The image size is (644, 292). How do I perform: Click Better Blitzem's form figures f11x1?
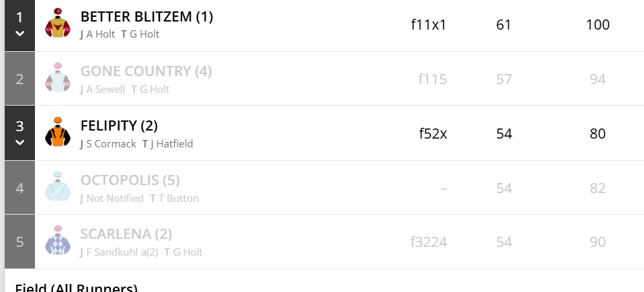428,25
